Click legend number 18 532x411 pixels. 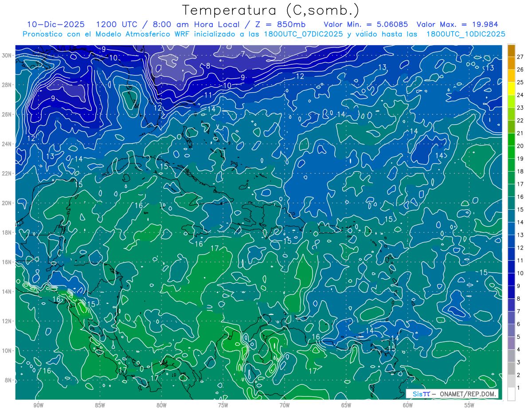click(x=520, y=171)
